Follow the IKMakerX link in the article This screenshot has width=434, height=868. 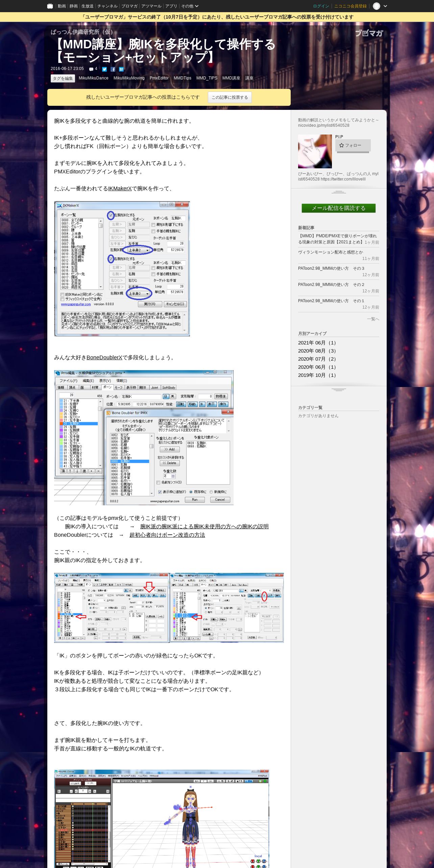(x=120, y=189)
